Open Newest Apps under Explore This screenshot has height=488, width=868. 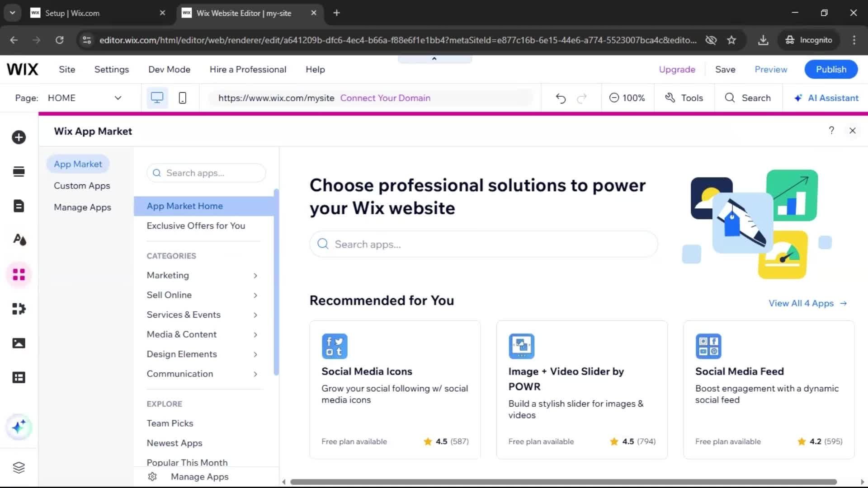tap(174, 443)
